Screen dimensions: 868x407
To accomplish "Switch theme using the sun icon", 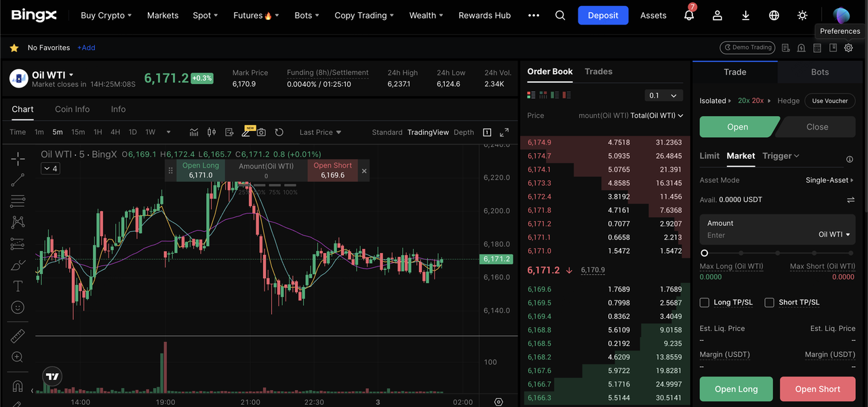I will coord(803,15).
